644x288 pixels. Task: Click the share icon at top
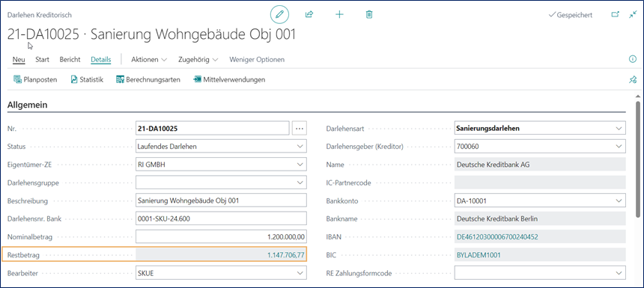(x=309, y=15)
